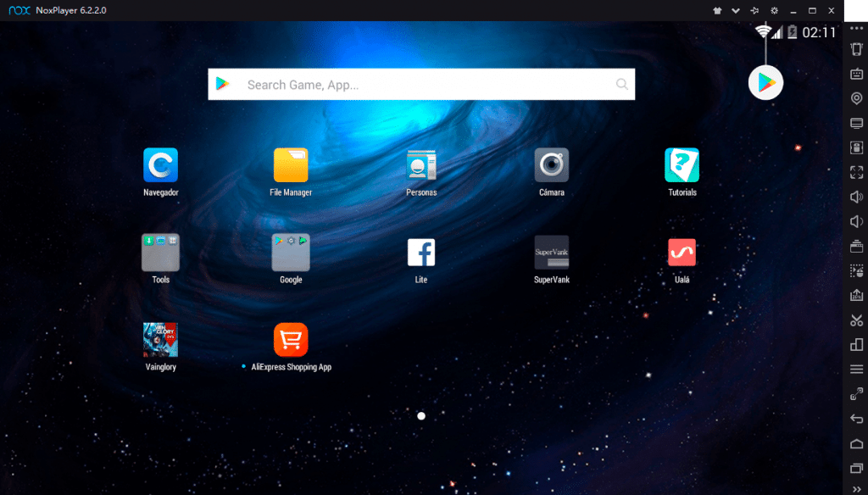Open keyboard control sidebar icon
This screenshot has height=495, width=868.
(856, 74)
